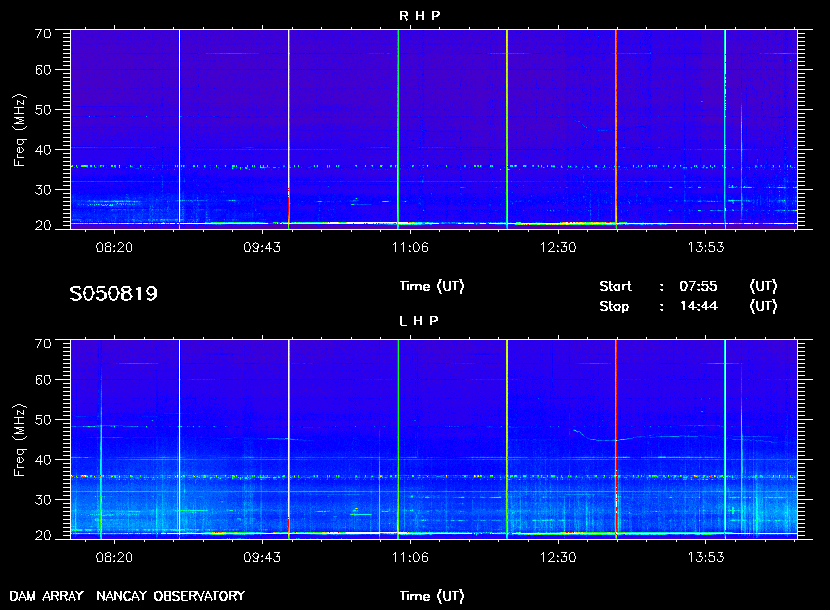Select the '50' frequency tick on RHP axis

coord(43,110)
